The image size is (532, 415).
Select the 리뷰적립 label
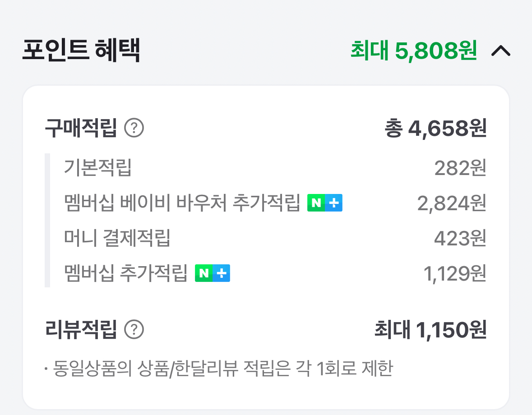81,330
